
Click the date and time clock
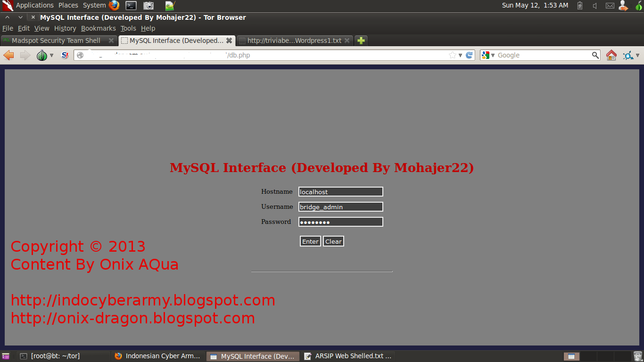535,5
